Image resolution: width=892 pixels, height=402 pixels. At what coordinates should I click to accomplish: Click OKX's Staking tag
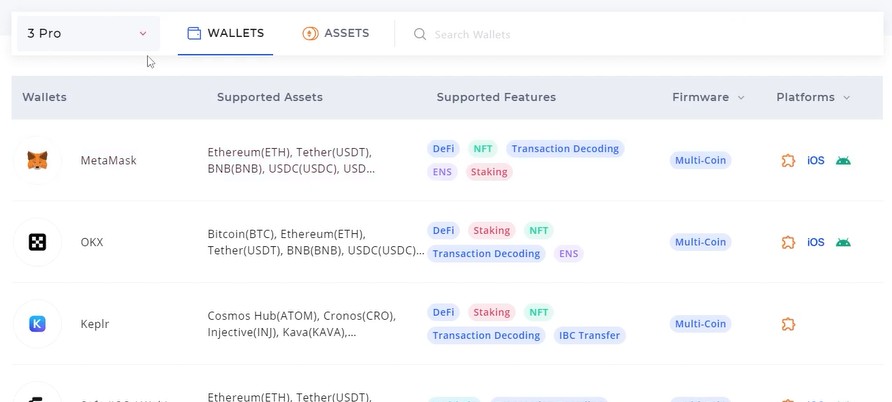[x=492, y=231]
